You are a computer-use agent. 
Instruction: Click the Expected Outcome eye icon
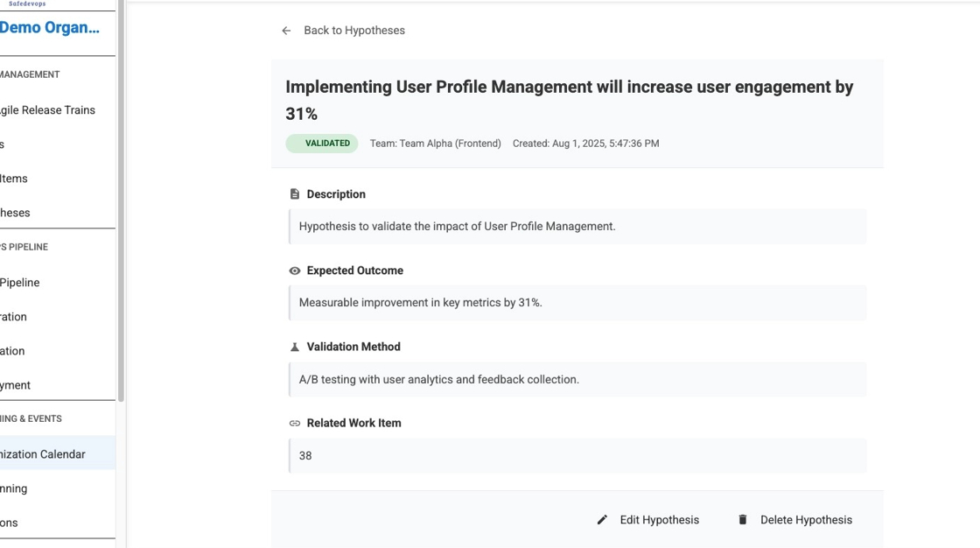tap(295, 271)
